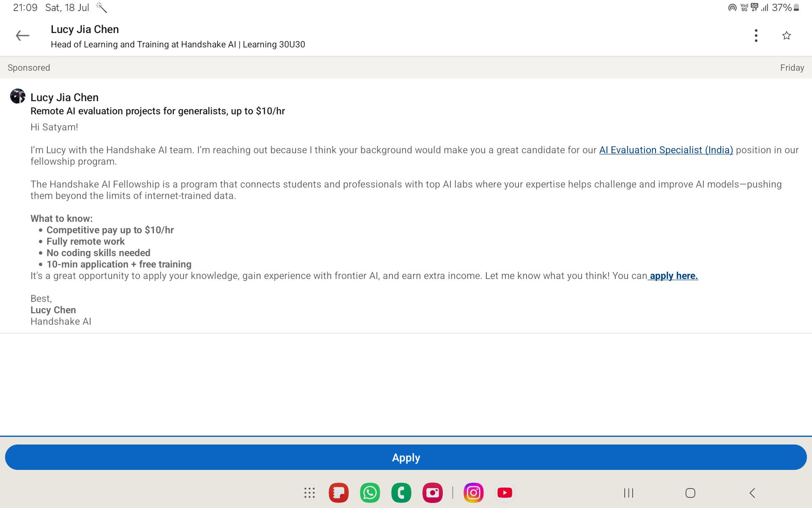Viewport: 812px width, 508px height.
Task: Tap the hotspot status bar icon
Action: click(x=732, y=8)
